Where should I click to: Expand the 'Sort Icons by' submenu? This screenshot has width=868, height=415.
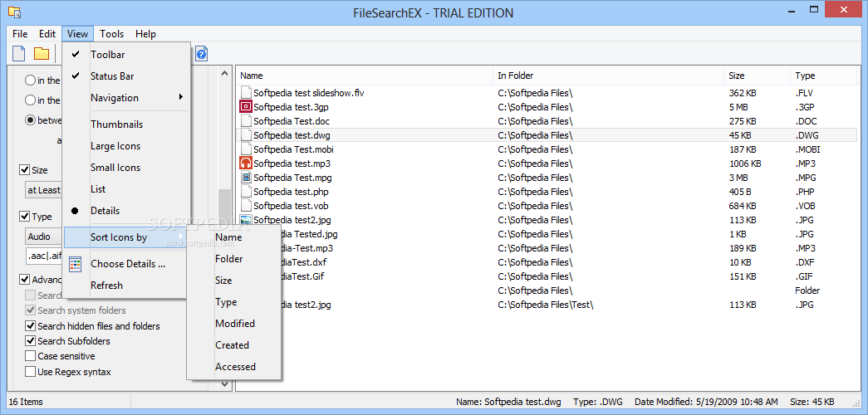point(126,237)
